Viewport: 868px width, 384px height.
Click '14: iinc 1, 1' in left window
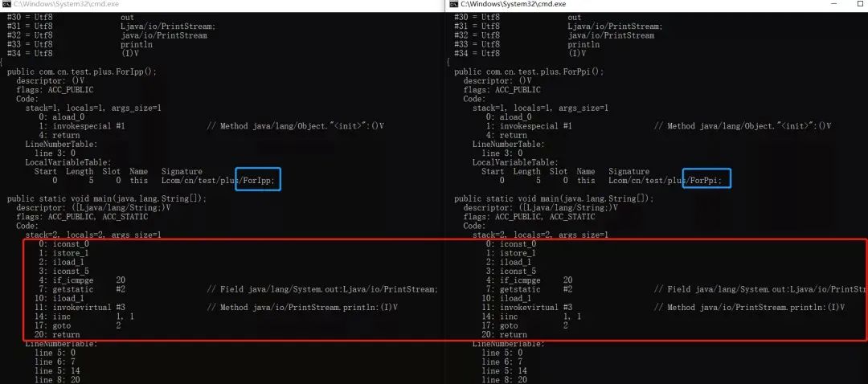[84, 317]
